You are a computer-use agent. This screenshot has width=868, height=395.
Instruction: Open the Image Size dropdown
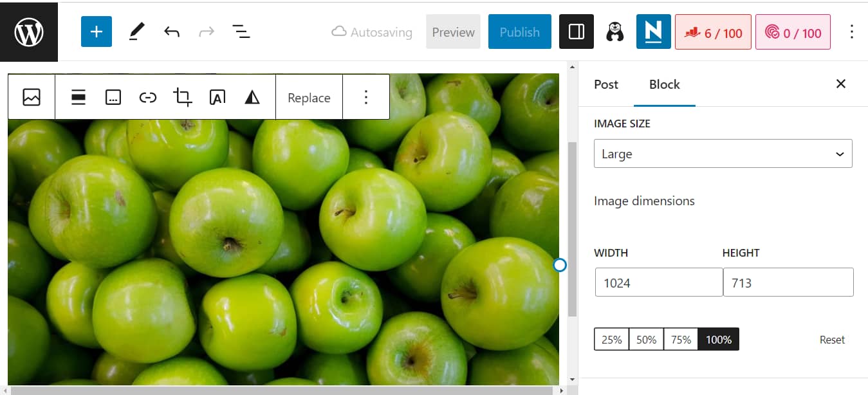click(723, 154)
